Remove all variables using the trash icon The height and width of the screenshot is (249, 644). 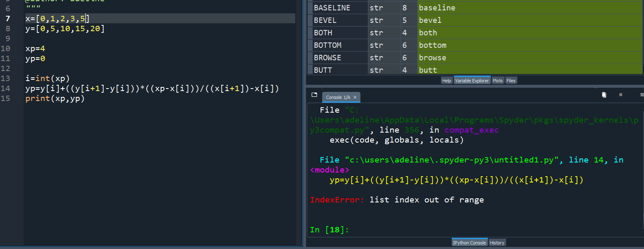tap(604, 95)
